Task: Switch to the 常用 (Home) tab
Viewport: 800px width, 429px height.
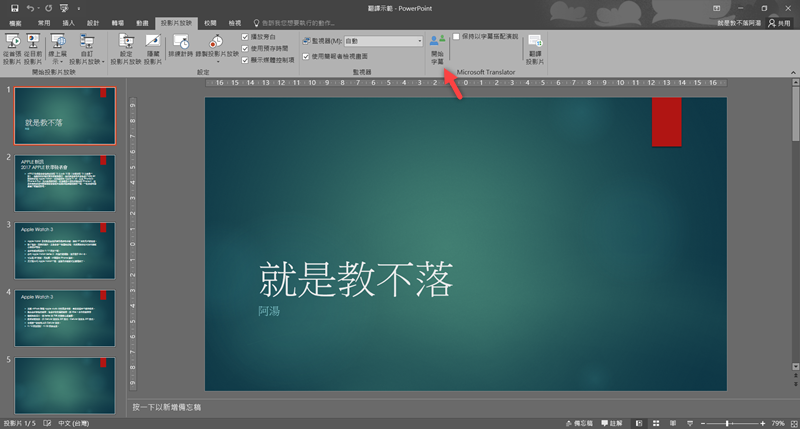Action: (44, 23)
